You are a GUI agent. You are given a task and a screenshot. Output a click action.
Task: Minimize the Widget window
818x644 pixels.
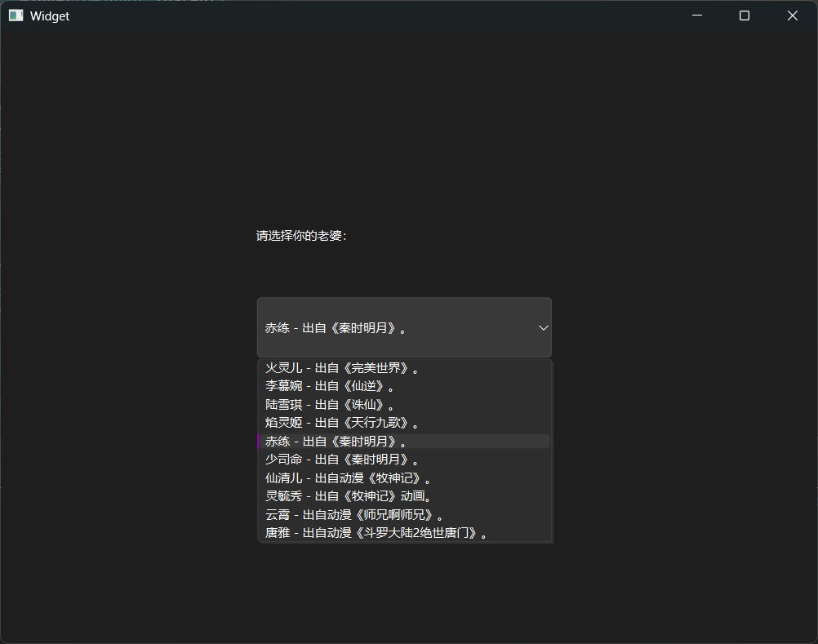697,16
